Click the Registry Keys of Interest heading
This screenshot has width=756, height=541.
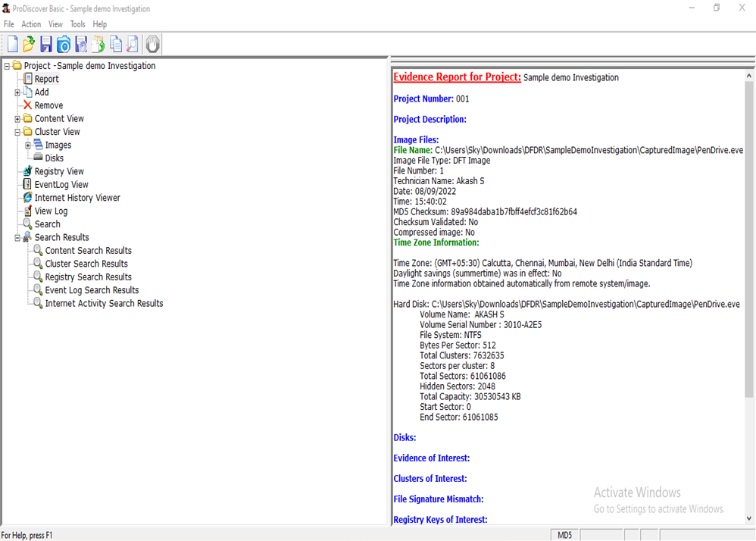pyautogui.click(x=440, y=520)
